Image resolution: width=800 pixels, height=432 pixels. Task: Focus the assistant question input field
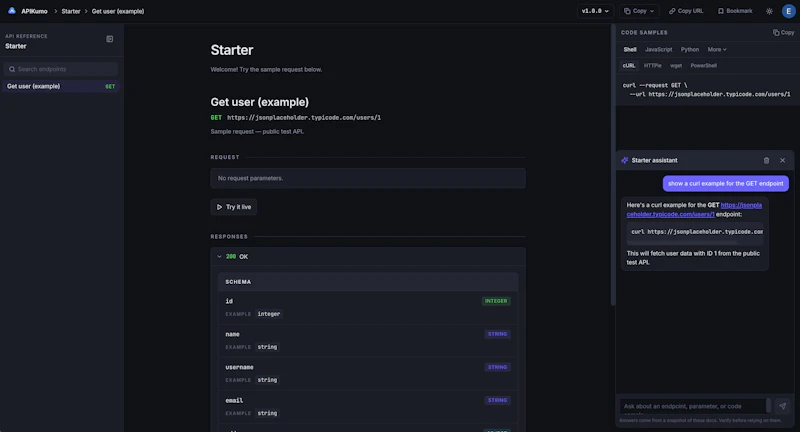[693, 406]
